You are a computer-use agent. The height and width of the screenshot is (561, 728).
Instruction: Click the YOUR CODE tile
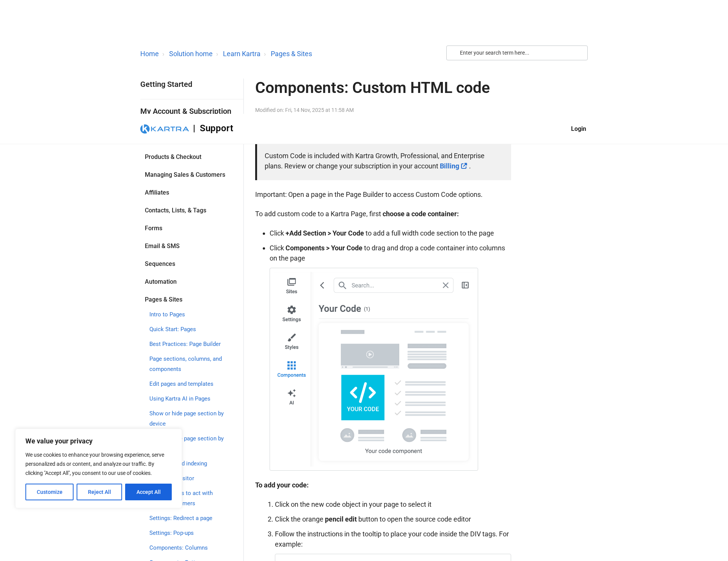point(362,398)
